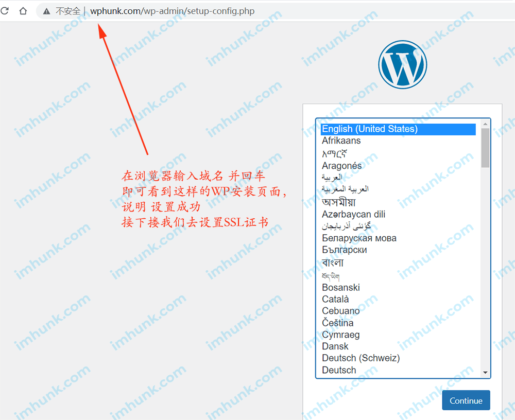Choose Català language option

pyautogui.click(x=398, y=300)
